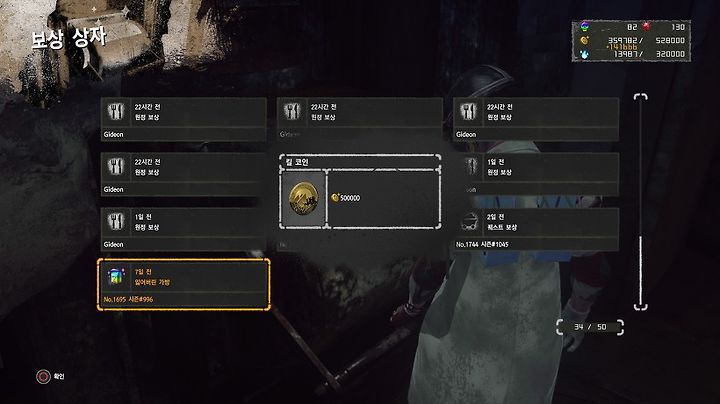Click fork-and-knife icon of 1일 전 Gideon reward
This screenshot has width=720, height=404.
116,221
